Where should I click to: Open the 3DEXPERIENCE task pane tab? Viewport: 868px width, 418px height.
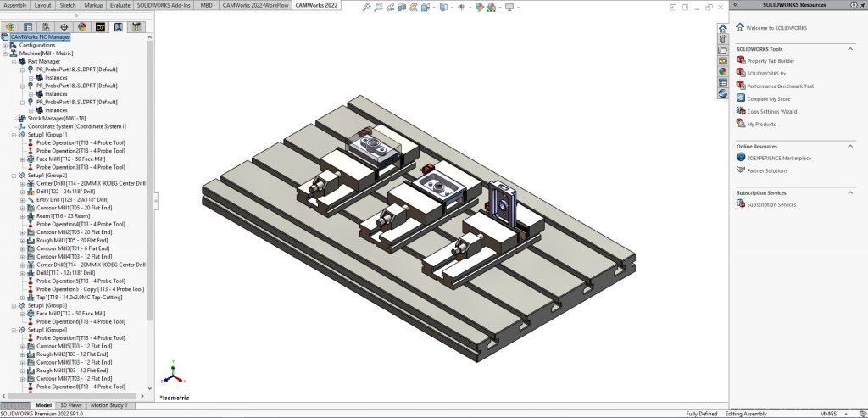coord(722,93)
